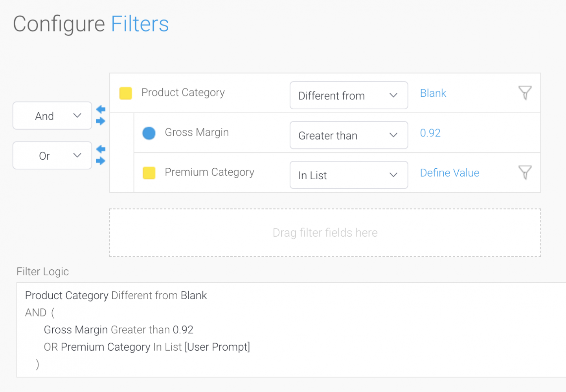Viewport: 566px width, 392px height.
Task: Open the In List operator dropdown
Action: (x=349, y=175)
